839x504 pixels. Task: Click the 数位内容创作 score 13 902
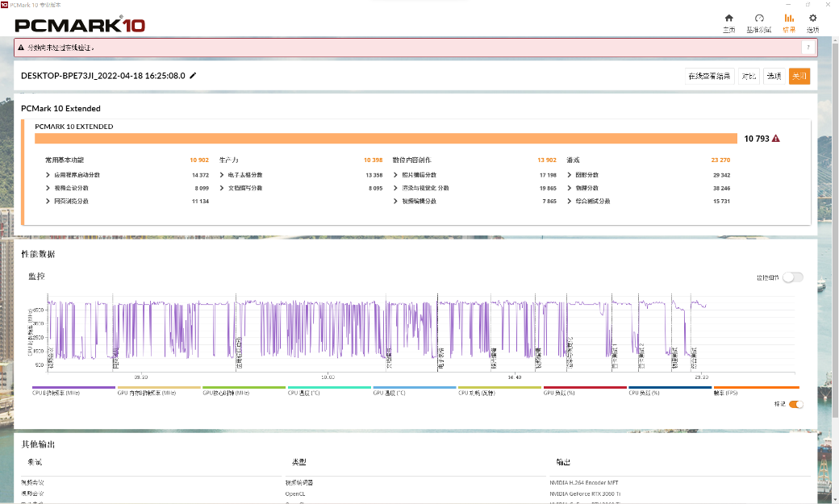[x=547, y=160]
